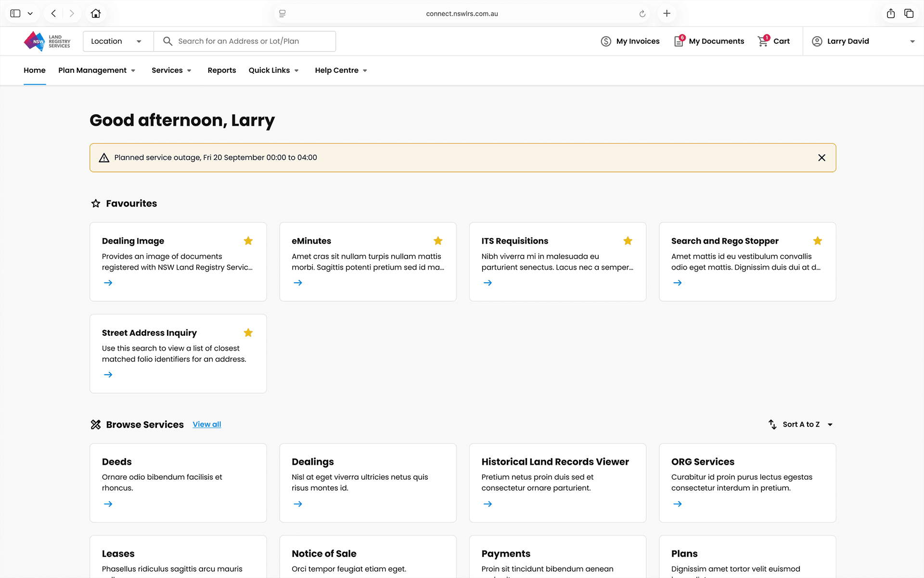Click the NSW Land Registry Services logo
This screenshot has width=924, height=578.
(47, 41)
